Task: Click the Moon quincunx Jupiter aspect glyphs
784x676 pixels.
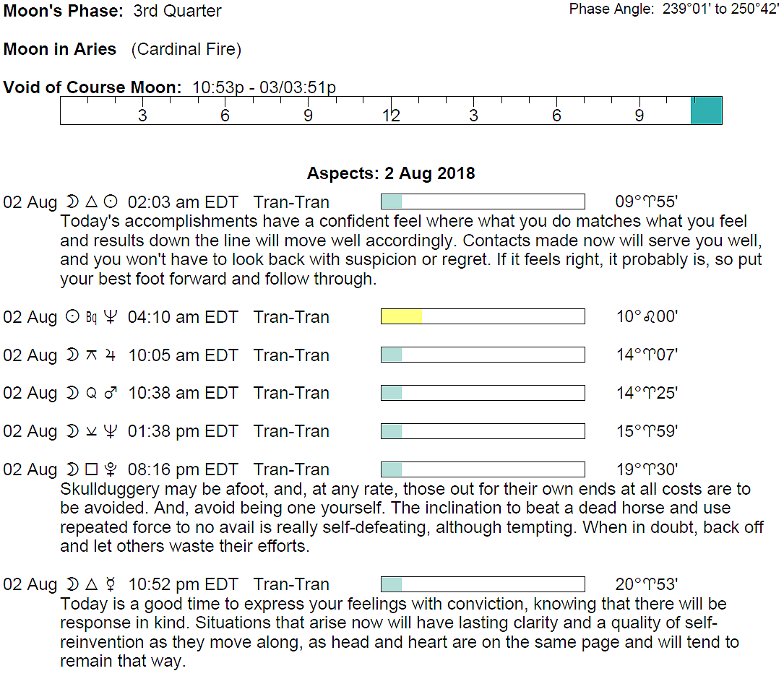Action: [x=90, y=355]
